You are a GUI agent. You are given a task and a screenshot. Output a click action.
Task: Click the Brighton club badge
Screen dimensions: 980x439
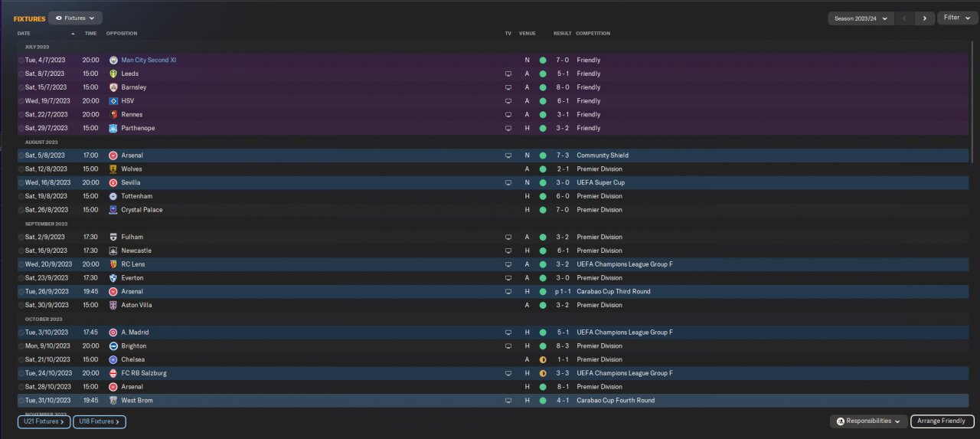point(113,346)
